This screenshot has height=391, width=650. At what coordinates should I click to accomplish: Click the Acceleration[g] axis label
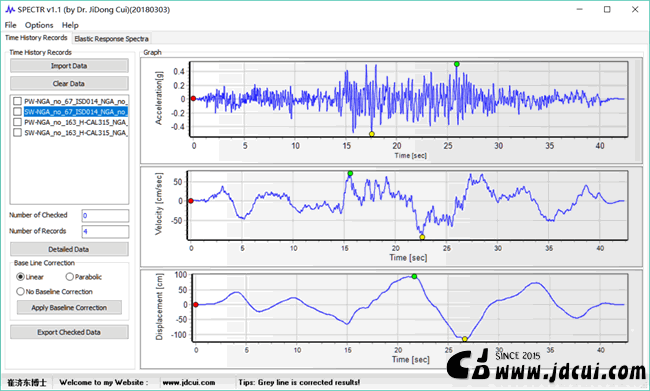(x=159, y=98)
